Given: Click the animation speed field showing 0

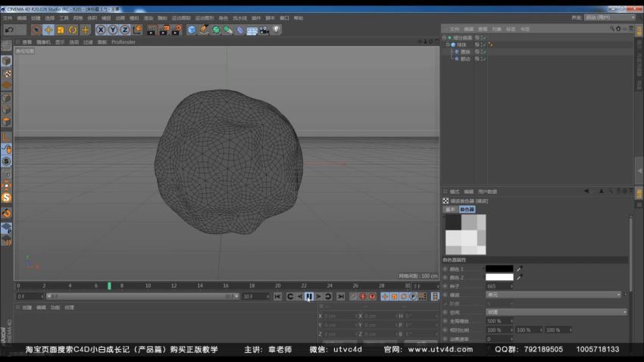Looking at the screenshot, I should [499, 339].
